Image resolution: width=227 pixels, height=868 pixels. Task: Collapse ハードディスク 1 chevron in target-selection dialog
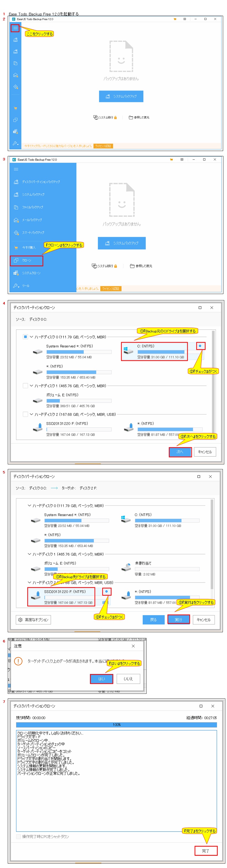click(29, 554)
